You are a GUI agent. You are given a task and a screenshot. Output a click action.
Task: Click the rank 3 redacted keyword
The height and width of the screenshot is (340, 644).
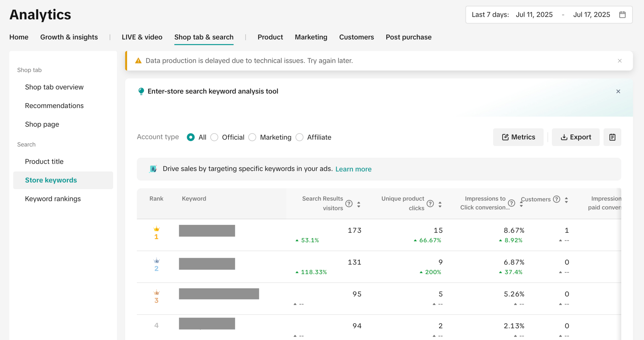tap(219, 294)
